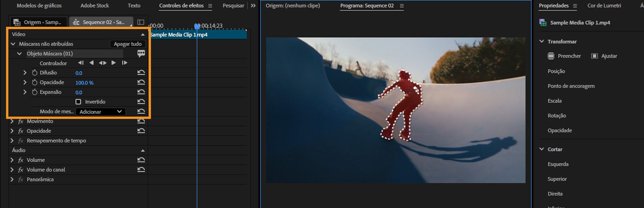The width and height of the screenshot is (644, 208).
Task: Toggle the fx switch for the Opacidade effect
Action: pos(21,131)
